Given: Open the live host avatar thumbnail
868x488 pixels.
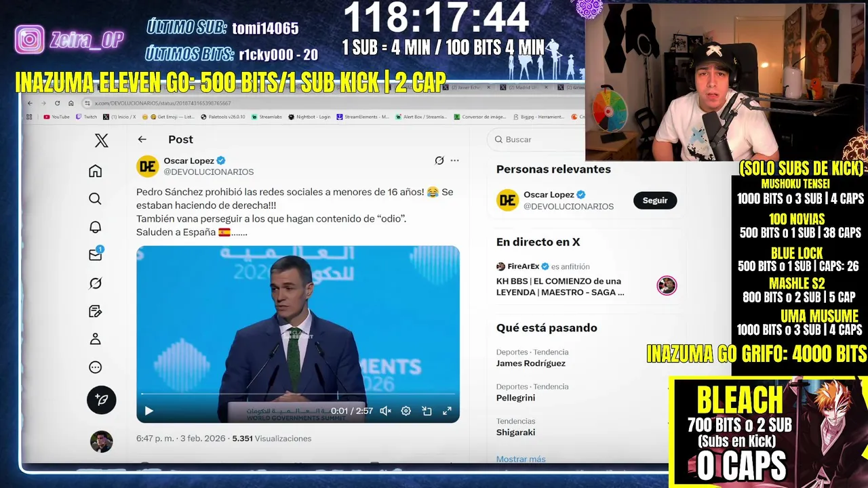Looking at the screenshot, I should pos(667,285).
